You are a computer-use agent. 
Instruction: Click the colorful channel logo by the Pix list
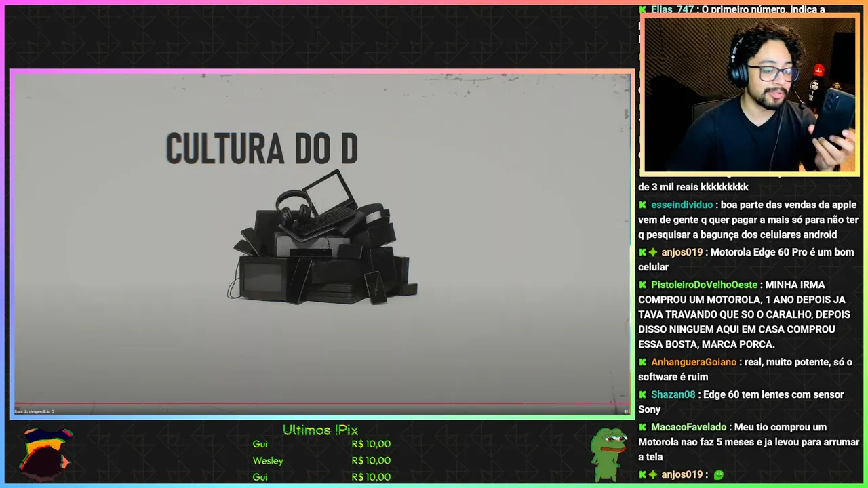pyautogui.click(x=45, y=453)
